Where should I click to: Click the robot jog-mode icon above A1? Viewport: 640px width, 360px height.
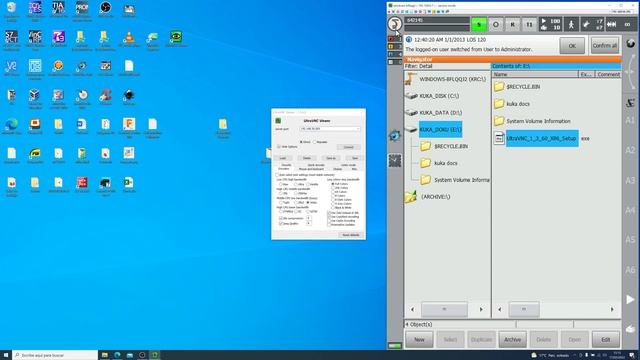click(x=631, y=103)
